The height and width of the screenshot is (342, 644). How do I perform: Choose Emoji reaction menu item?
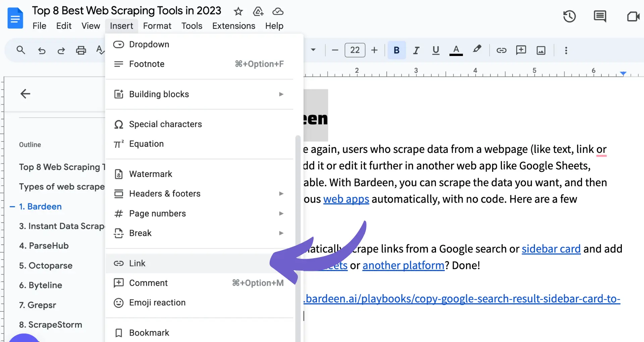199,302
